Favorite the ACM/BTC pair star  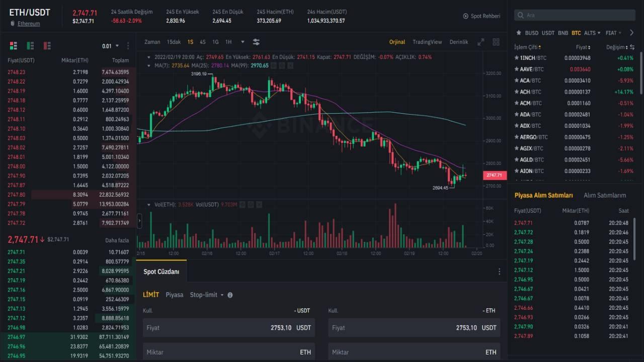[517, 103]
